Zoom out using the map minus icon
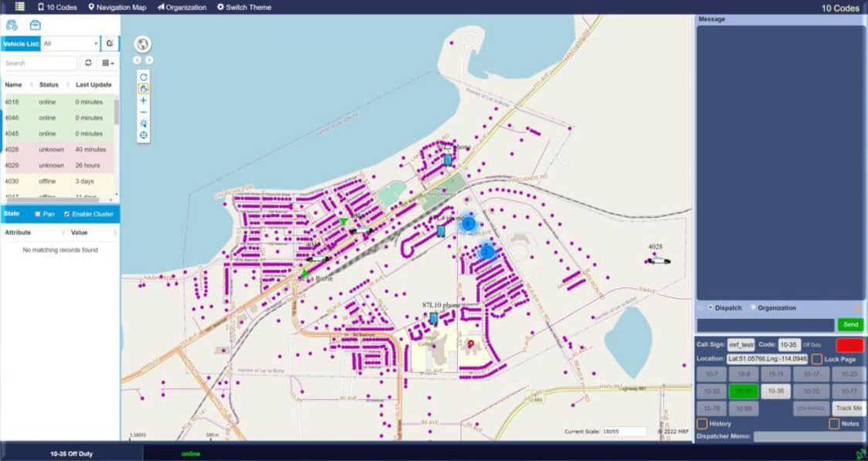 click(144, 112)
